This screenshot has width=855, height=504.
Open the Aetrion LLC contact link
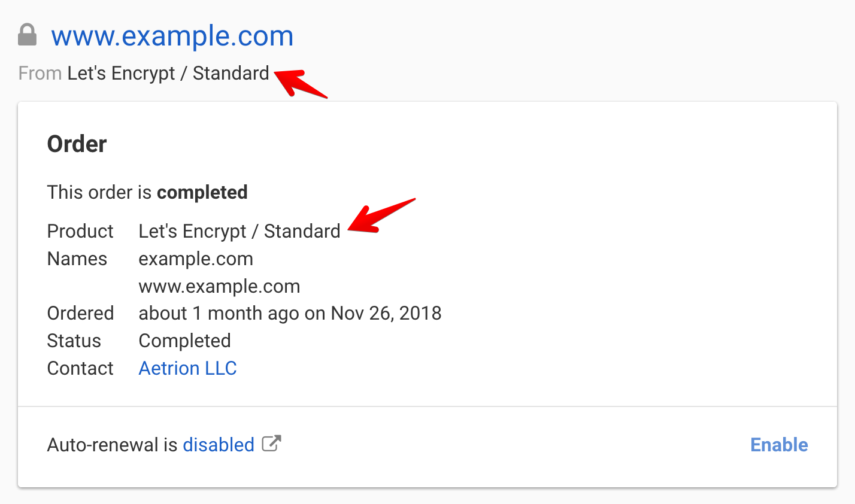click(x=187, y=368)
